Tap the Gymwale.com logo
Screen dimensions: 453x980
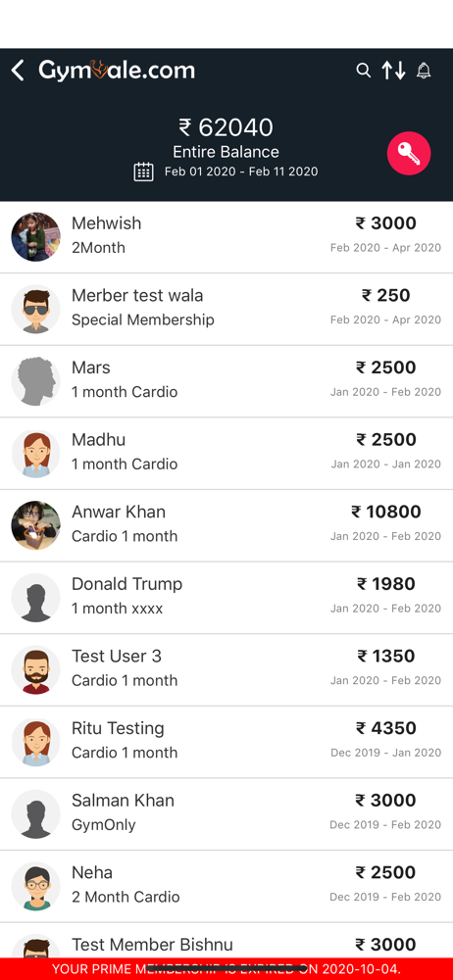pyautogui.click(x=117, y=70)
